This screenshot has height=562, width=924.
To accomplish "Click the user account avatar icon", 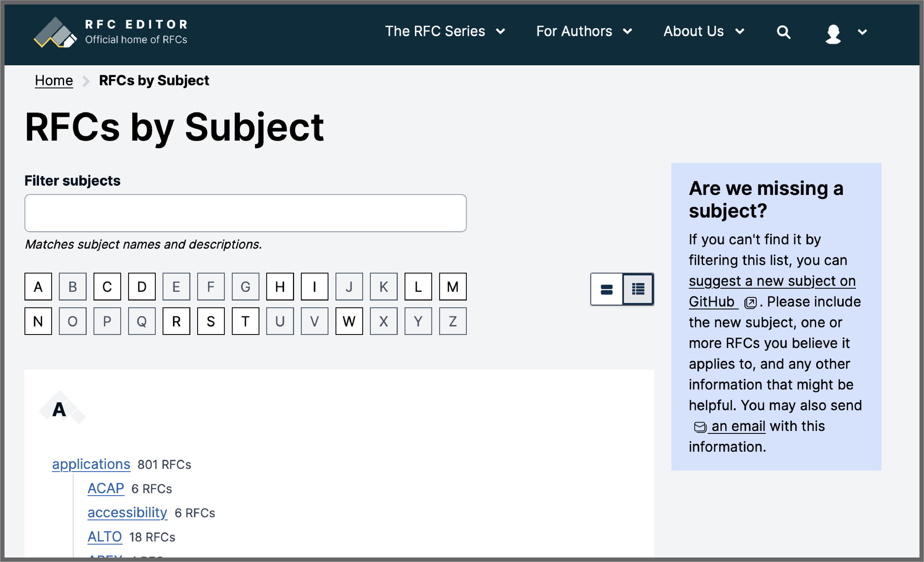I will 833,34.
